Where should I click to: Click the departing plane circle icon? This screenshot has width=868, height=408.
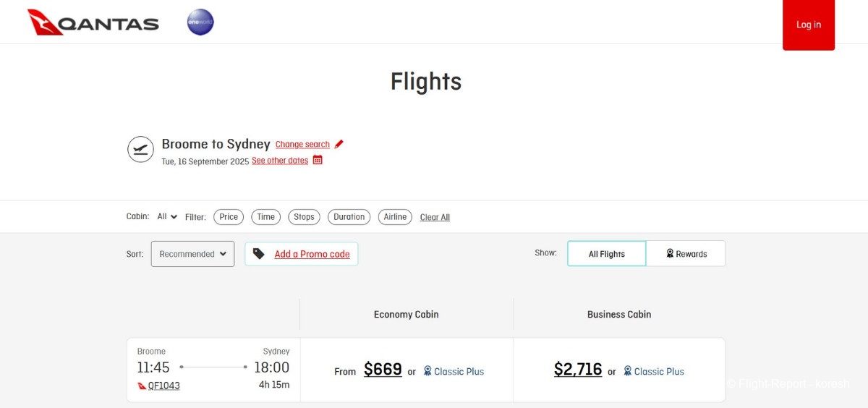point(140,150)
